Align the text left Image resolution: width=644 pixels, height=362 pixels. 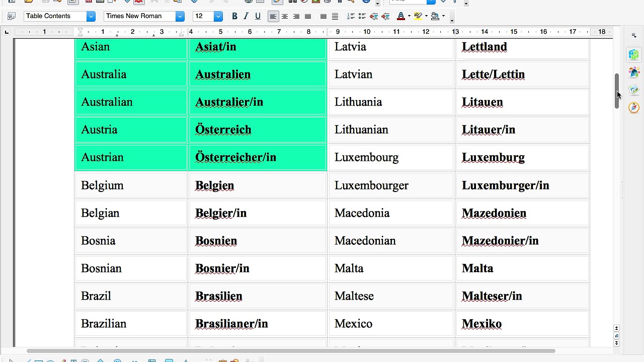coord(273,17)
